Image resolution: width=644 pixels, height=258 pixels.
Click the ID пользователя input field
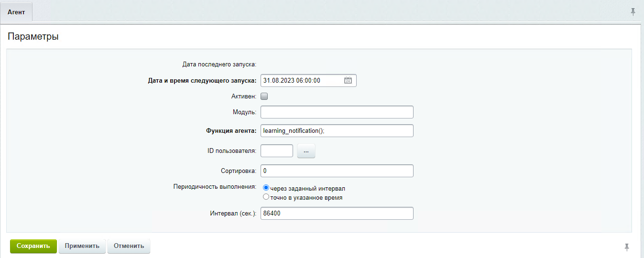click(277, 150)
